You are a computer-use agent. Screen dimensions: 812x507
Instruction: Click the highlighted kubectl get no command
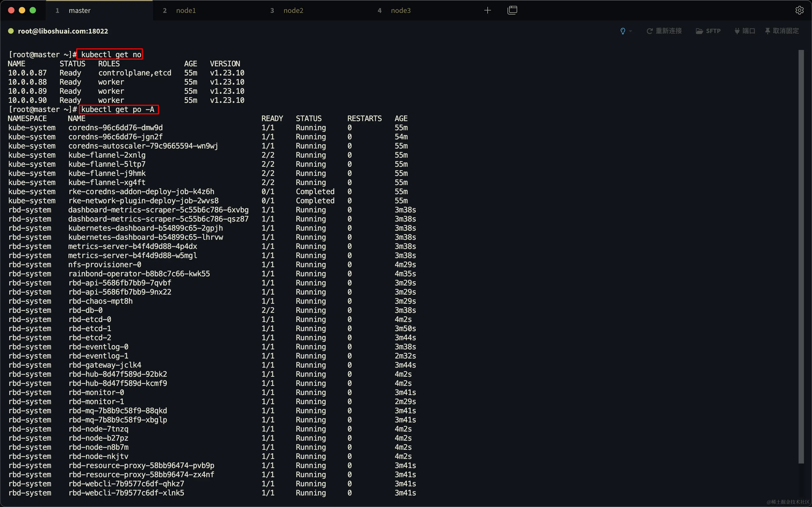coord(111,54)
